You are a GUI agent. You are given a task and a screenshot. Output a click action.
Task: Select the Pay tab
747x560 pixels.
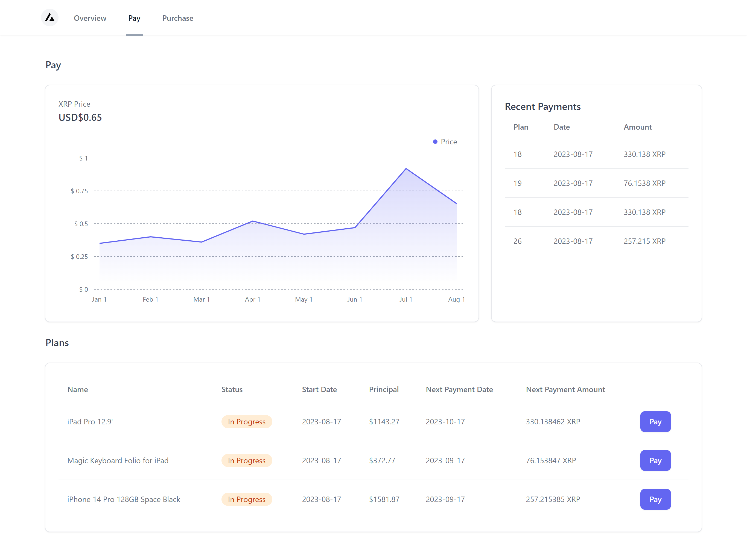pos(134,18)
